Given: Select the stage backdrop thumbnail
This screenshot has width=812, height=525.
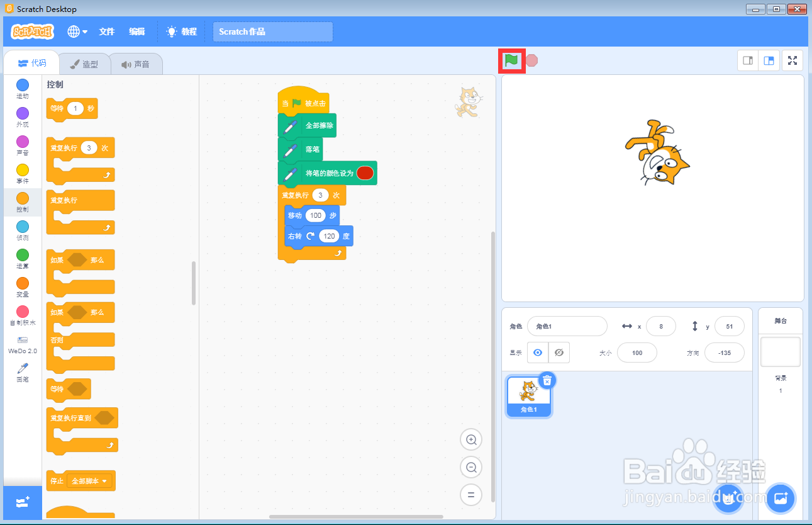Looking at the screenshot, I should click(781, 352).
